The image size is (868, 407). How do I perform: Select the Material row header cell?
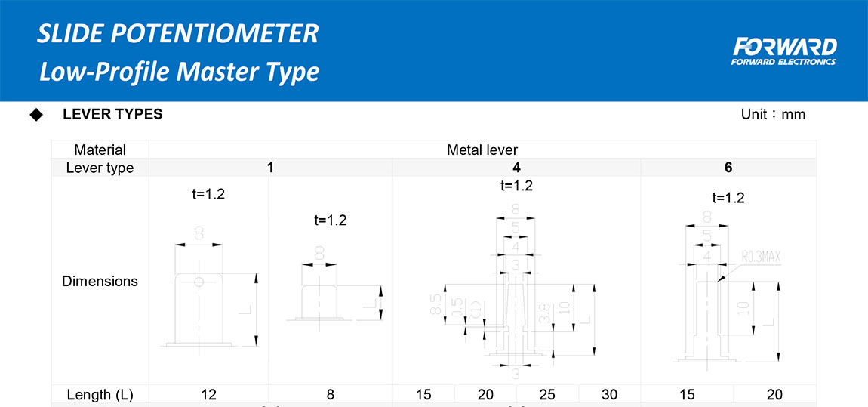(100, 150)
